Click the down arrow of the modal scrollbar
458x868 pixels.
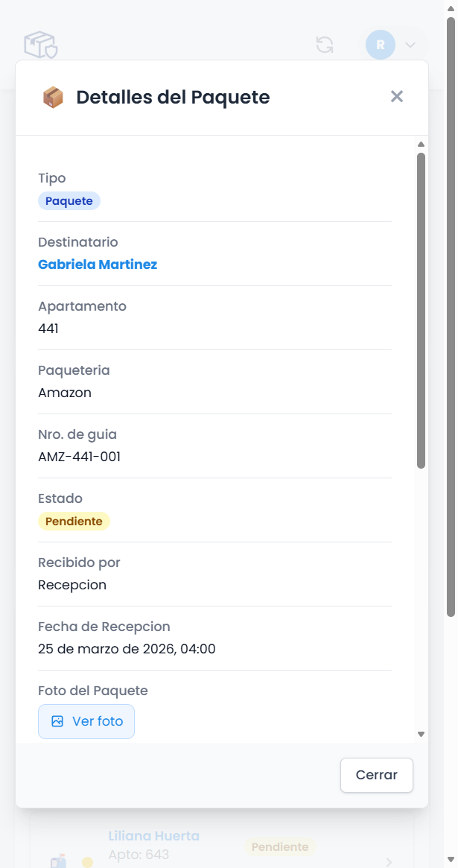tap(421, 733)
